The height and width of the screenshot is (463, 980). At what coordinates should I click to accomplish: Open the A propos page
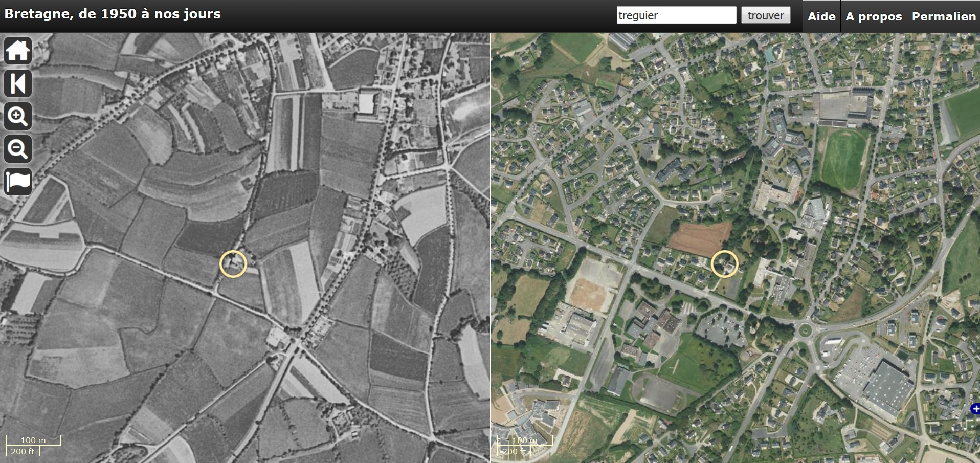[874, 16]
